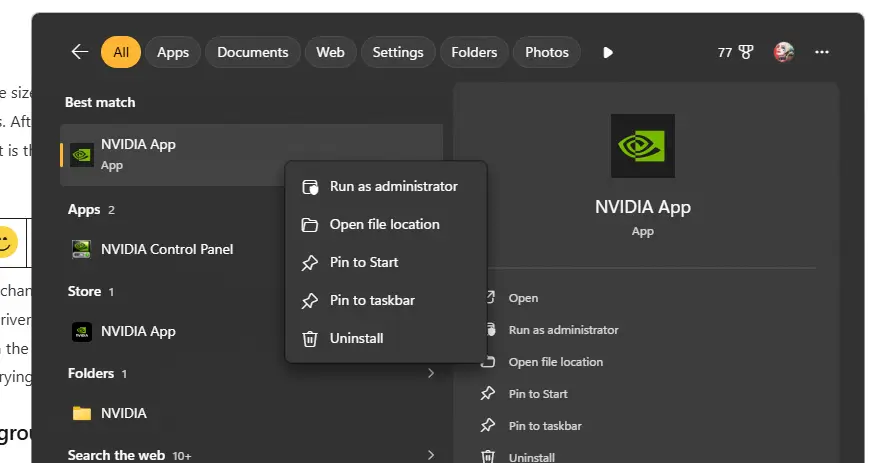Expand Search the web chevron
The height and width of the screenshot is (463, 878).
(x=431, y=455)
